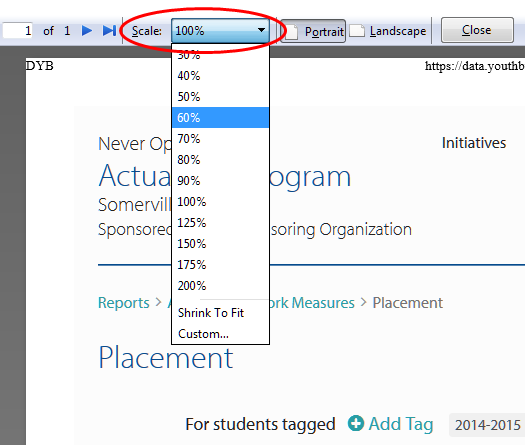This screenshot has width=525, height=445.
Task: Choose 200% scale option
Action: click(220, 286)
